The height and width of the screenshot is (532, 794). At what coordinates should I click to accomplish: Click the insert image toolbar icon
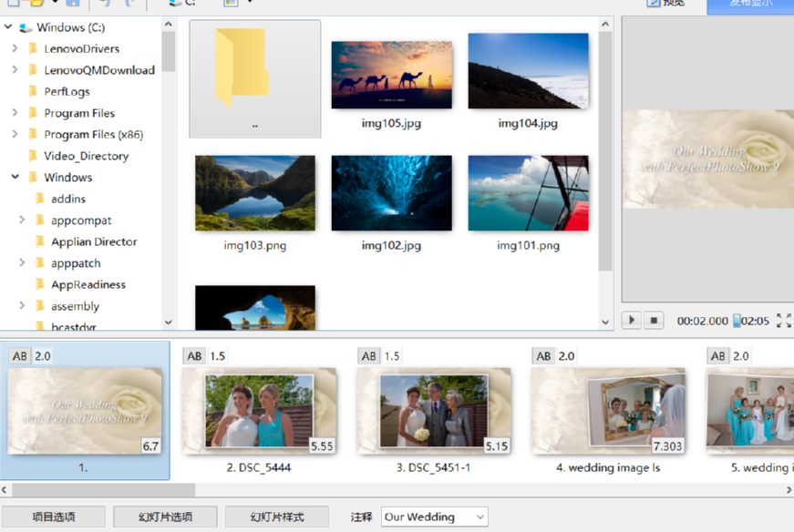pos(230,5)
